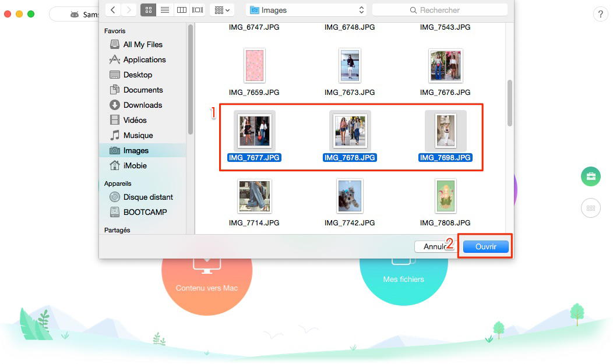Screen dimensions: 613x364
Task: Switch to Cover Flow view
Action: pos(198,10)
